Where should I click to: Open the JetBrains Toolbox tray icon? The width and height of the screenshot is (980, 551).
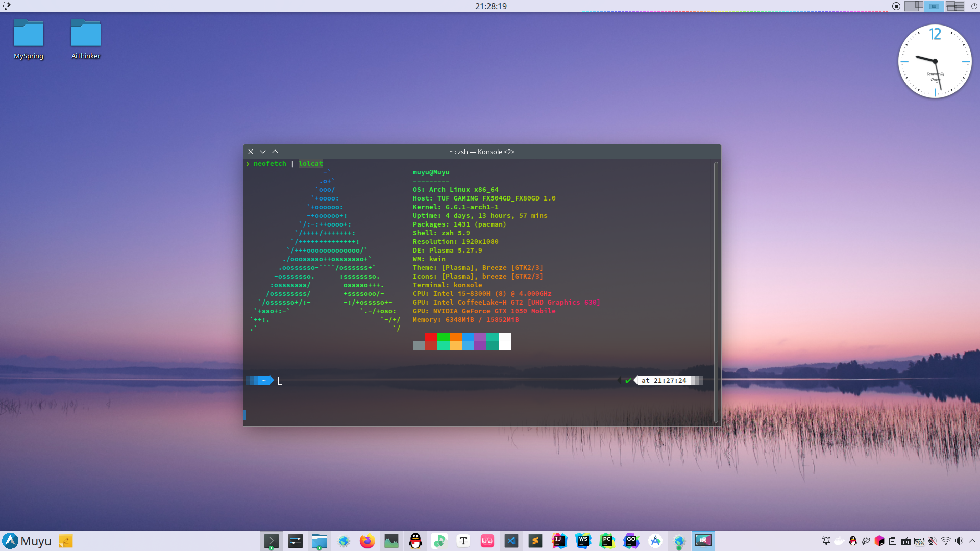[x=879, y=541]
